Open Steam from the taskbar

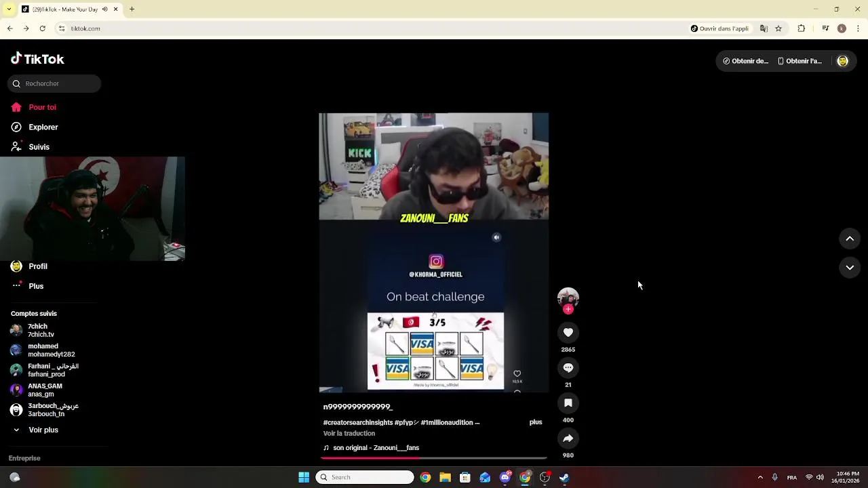click(x=564, y=477)
